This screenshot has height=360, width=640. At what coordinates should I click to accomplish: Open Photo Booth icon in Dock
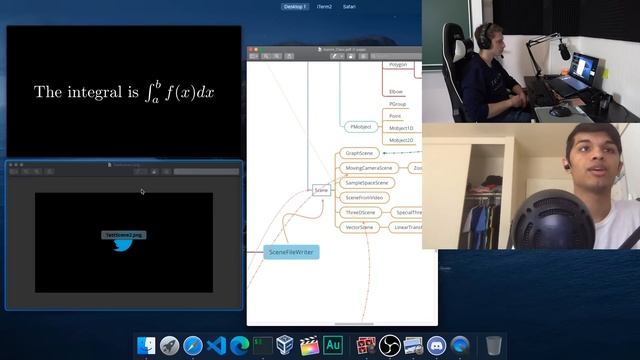(x=366, y=346)
